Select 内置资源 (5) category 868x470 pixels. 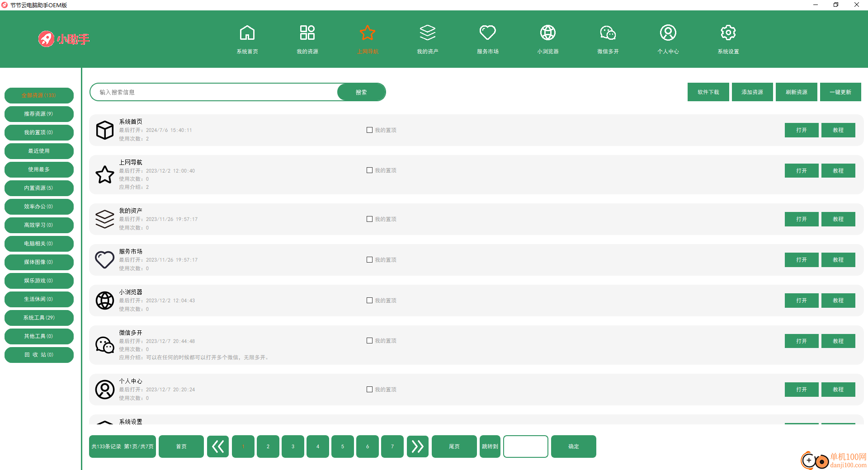[x=39, y=188]
